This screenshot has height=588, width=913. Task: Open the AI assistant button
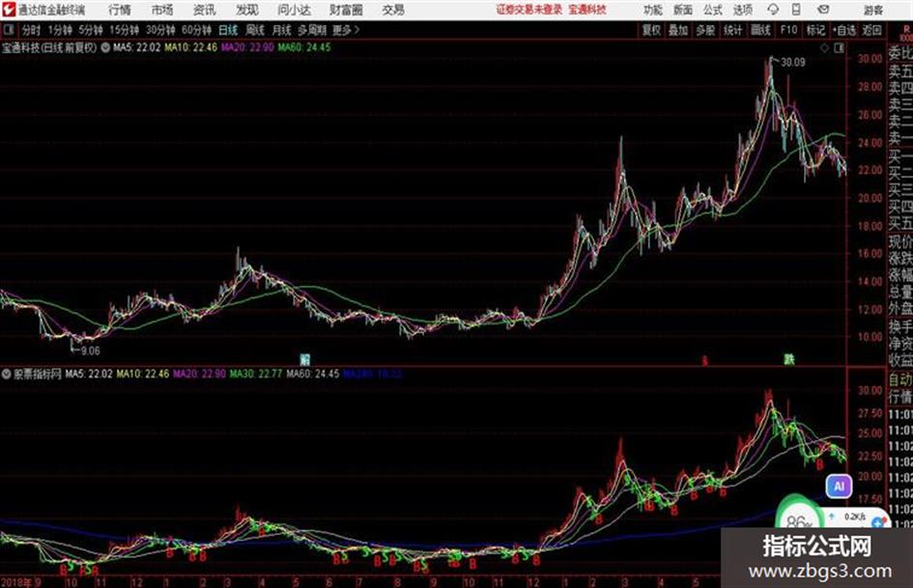(x=839, y=486)
